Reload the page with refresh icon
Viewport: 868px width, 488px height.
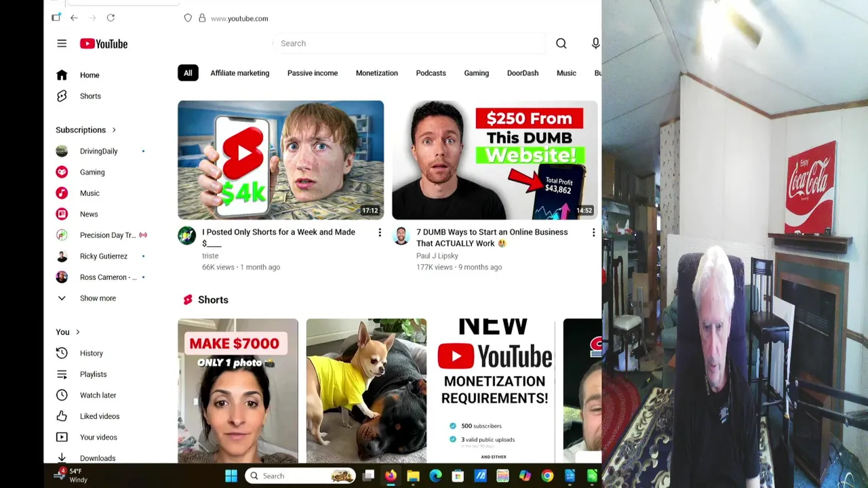click(111, 18)
